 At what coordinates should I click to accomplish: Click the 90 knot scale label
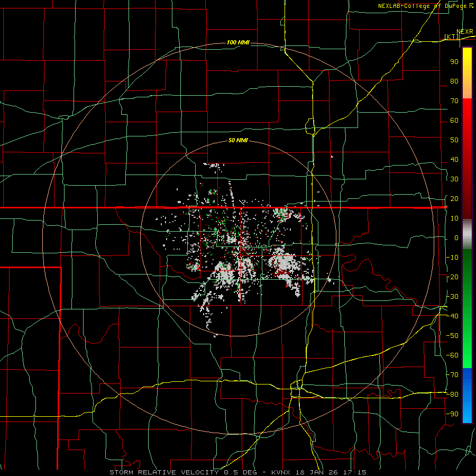pyautogui.click(x=454, y=62)
